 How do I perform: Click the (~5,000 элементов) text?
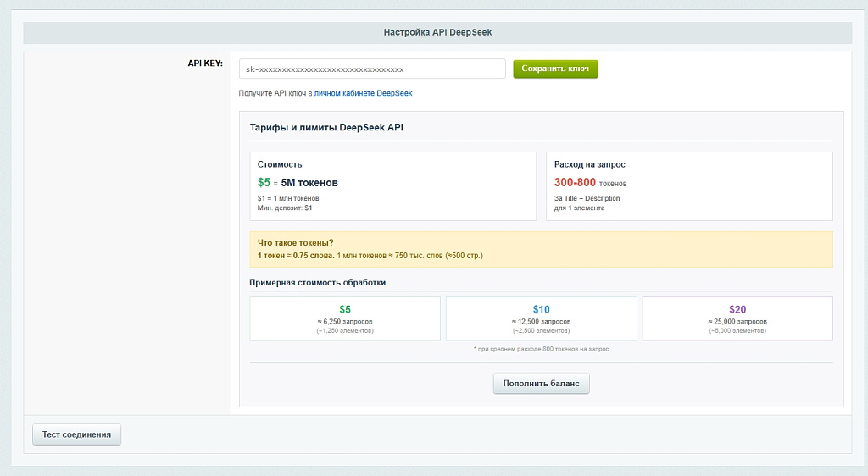pos(737,330)
